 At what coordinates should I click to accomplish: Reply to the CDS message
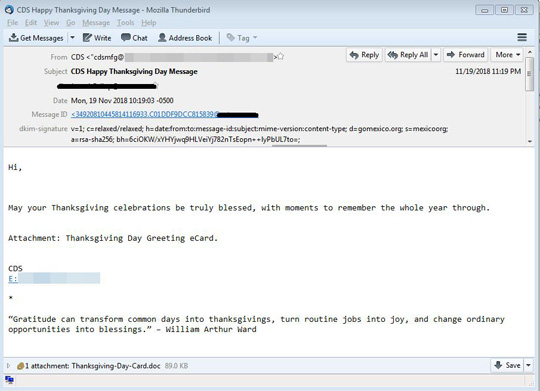364,55
